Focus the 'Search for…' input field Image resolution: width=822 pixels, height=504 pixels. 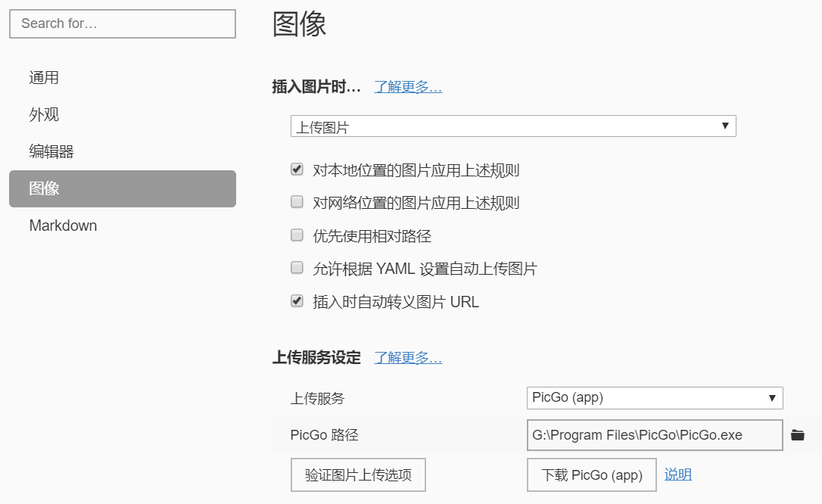123,23
